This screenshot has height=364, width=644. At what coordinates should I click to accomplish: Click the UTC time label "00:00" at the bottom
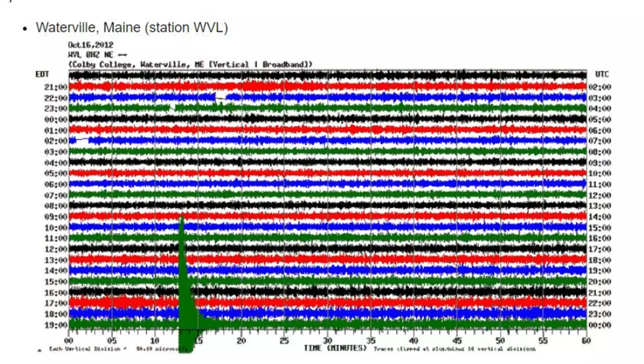tap(599, 325)
